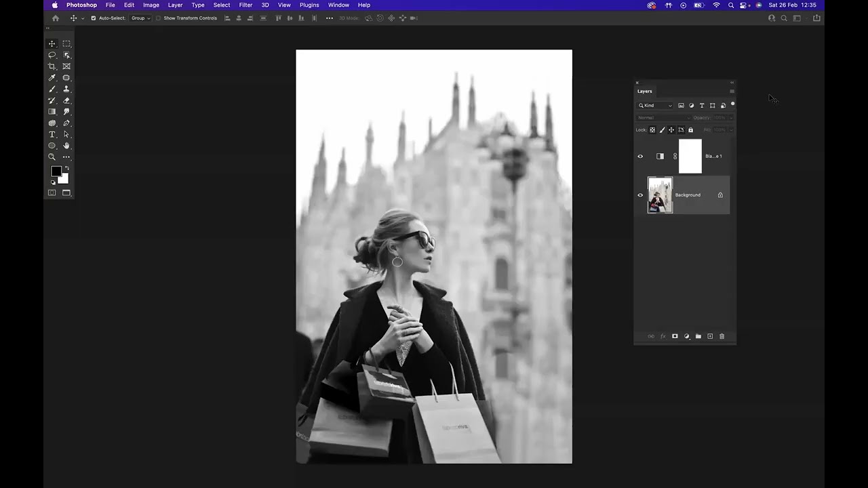
Task: Select the Hand tool
Action: click(x=66, y=146)
